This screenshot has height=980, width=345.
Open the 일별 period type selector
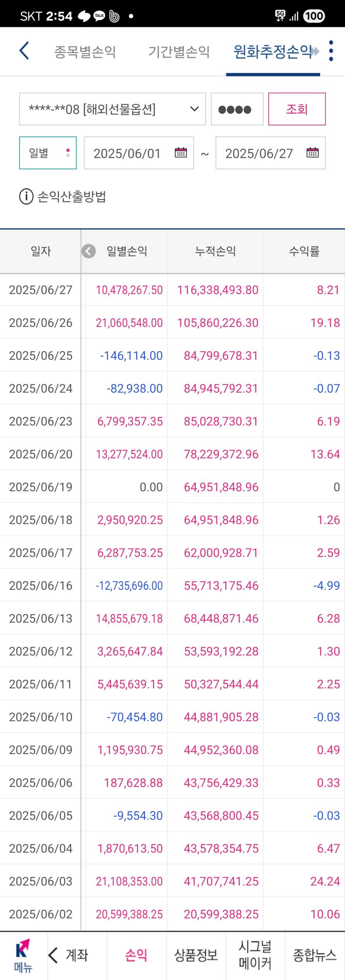click(48, 153)
